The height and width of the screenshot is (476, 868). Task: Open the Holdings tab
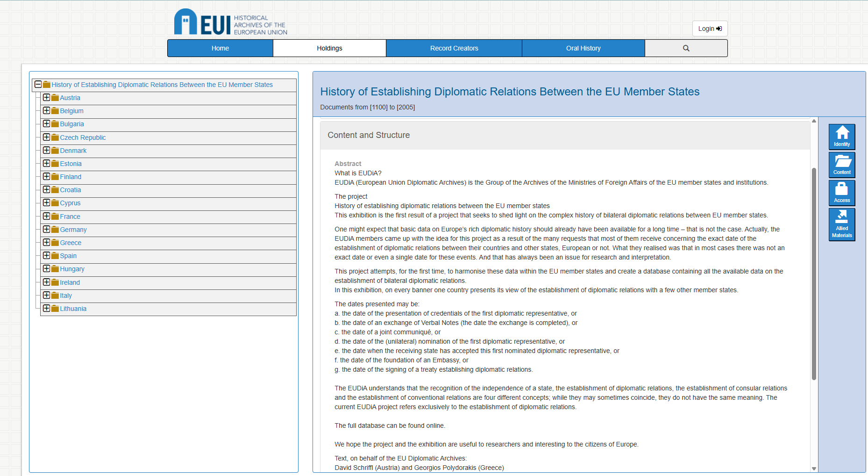[x=329, y=48]
